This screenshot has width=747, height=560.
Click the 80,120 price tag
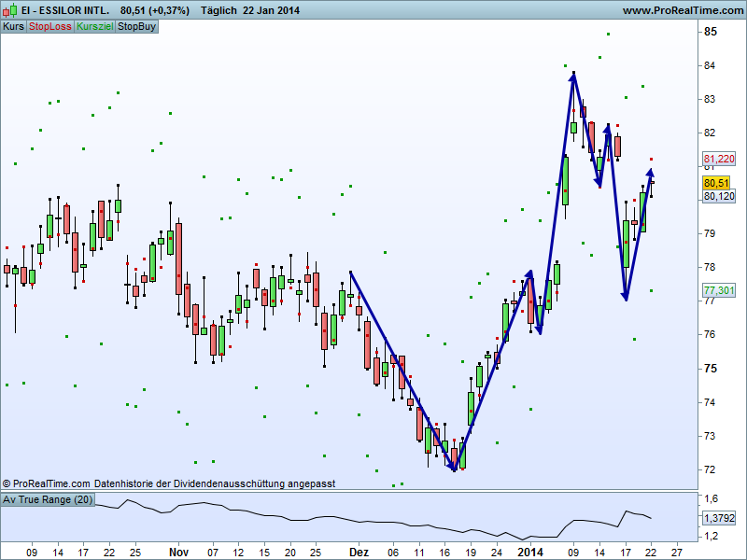pos(719,196)
